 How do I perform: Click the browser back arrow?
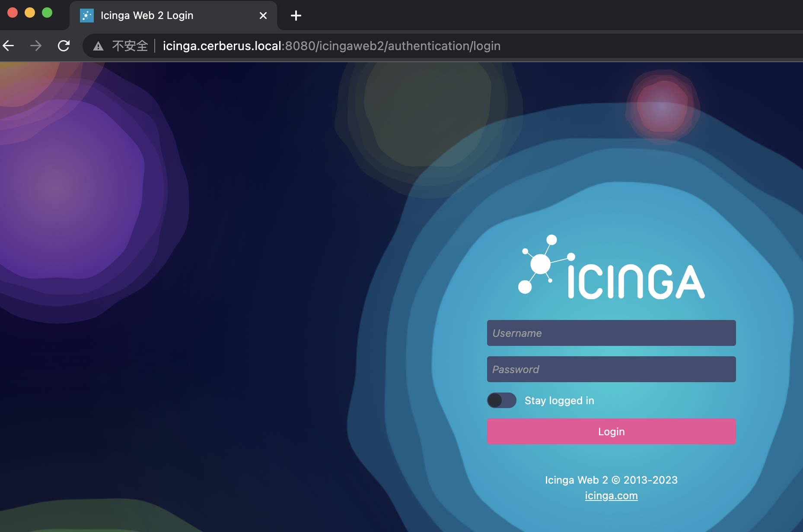(x=8, y=45)
